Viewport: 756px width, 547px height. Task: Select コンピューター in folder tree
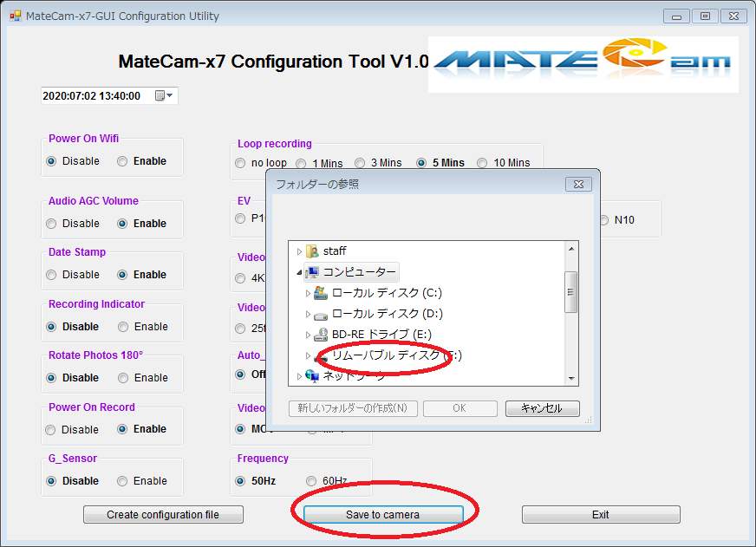click(x=359, y=272)
